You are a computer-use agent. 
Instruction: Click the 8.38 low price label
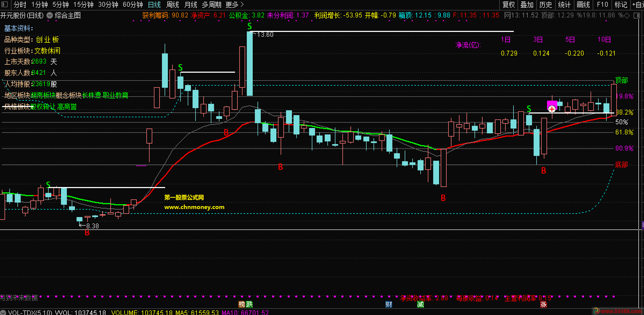click(x=92, y=226)
